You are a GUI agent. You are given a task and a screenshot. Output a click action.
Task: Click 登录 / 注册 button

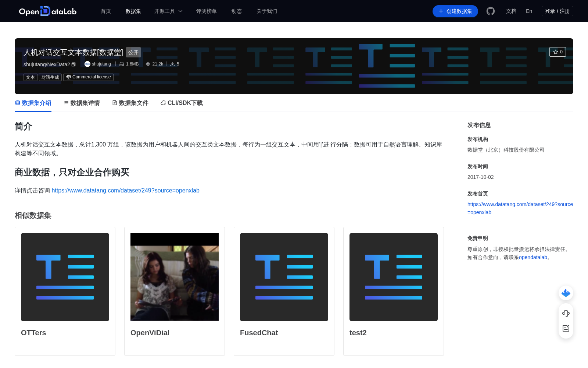557,11
